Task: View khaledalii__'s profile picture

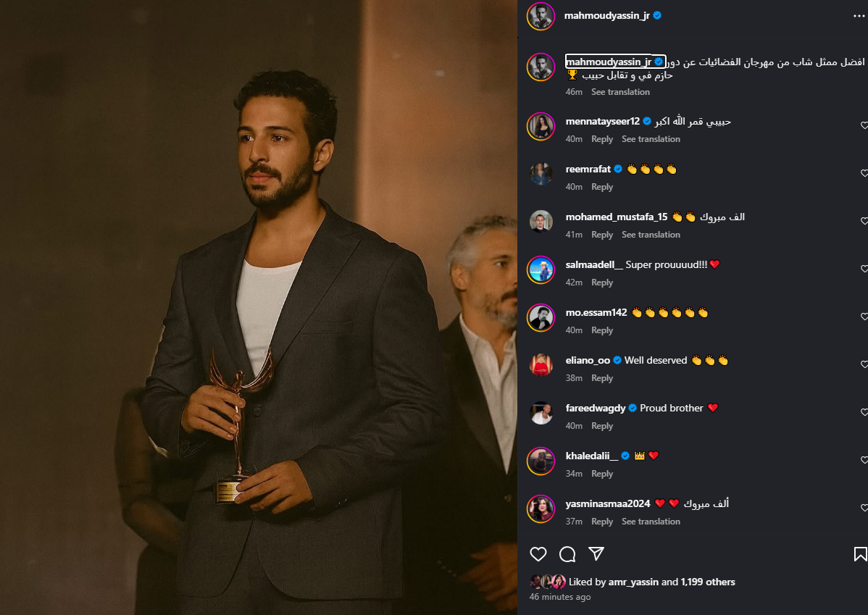Action: (541, 461)
